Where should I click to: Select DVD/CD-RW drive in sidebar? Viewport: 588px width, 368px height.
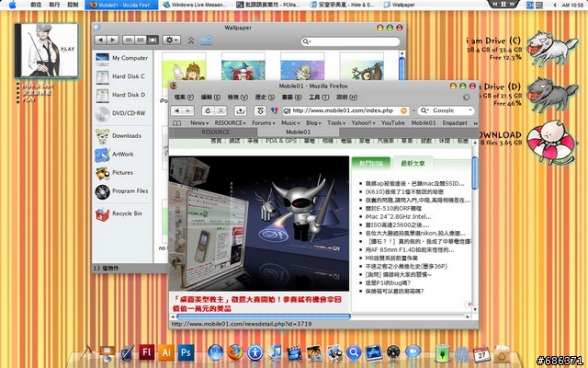point(122,113)
